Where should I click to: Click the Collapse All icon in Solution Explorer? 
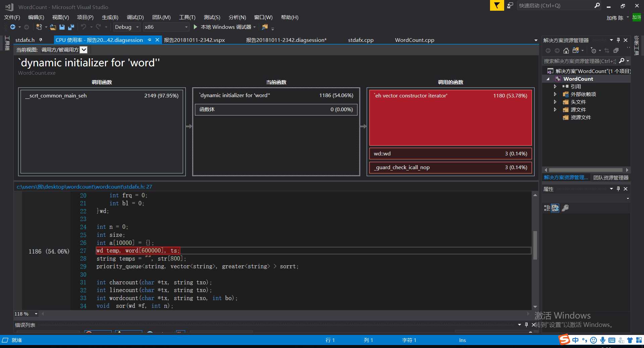[616, 51]
